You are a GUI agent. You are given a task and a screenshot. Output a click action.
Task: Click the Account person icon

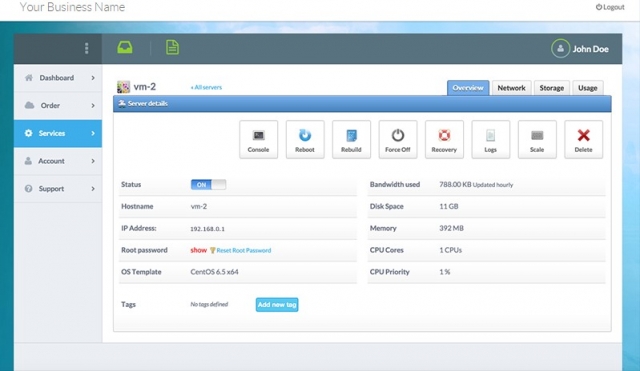tap(28, 161)
